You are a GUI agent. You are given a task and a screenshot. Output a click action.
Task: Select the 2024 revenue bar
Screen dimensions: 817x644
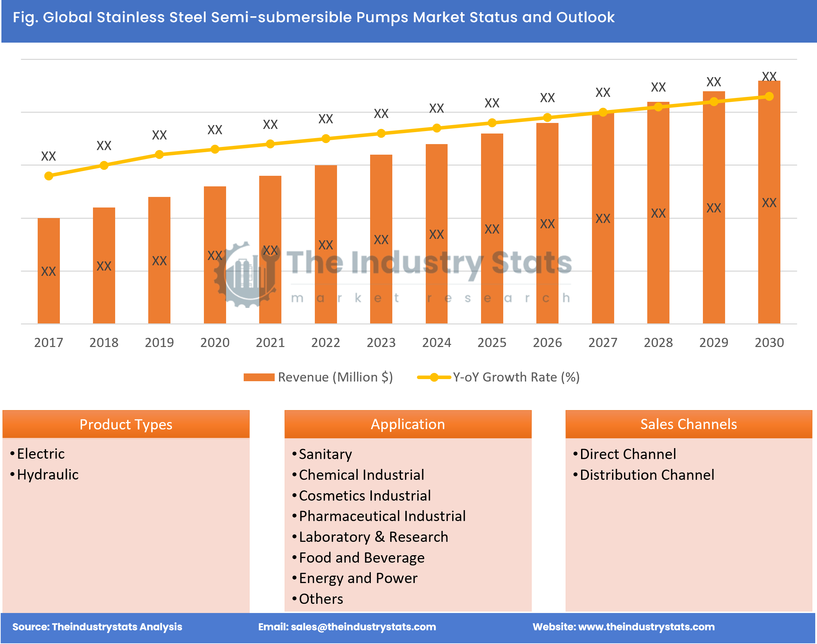437,234
